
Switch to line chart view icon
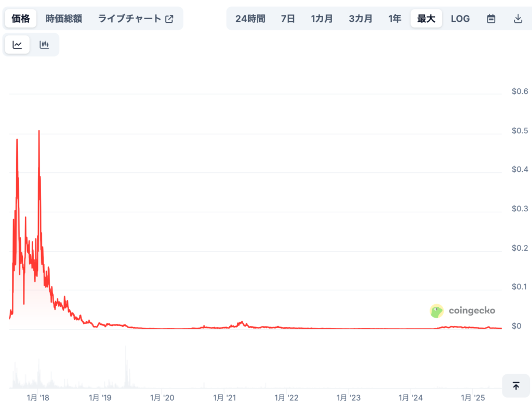tap(17, 45)
